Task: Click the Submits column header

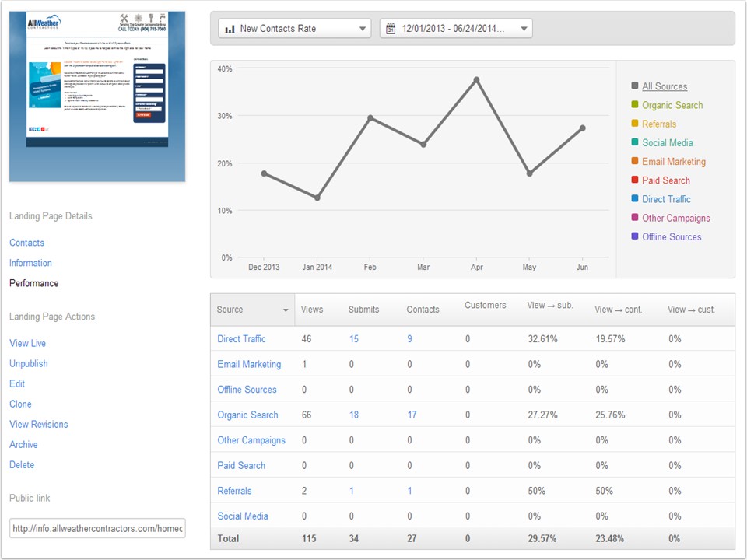Action: click(x=363, y=309)
